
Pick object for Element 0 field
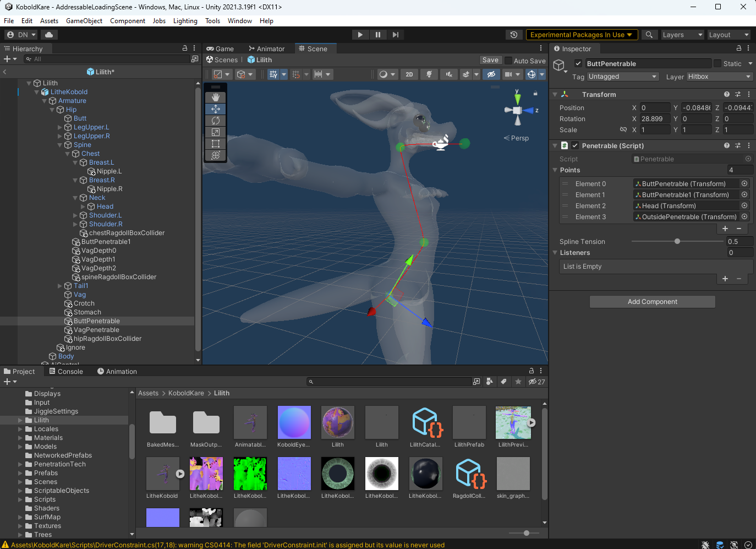pos(744,183)
